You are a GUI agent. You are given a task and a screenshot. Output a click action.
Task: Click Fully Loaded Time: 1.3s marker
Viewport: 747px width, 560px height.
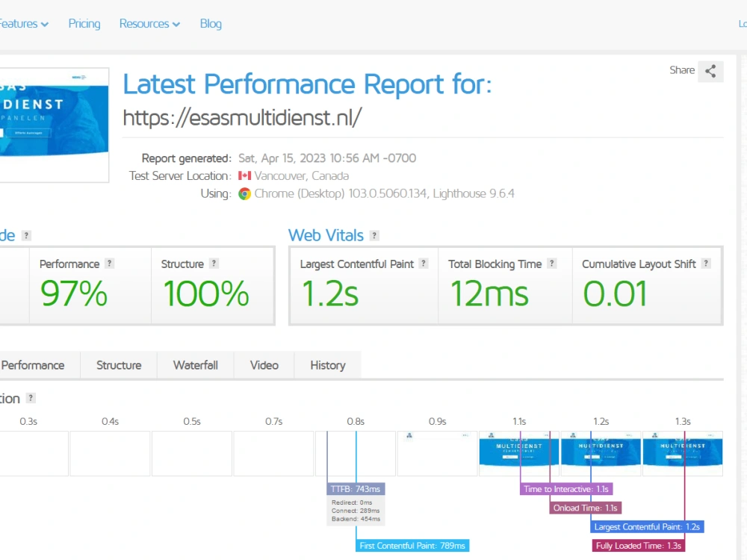point(639,546)
